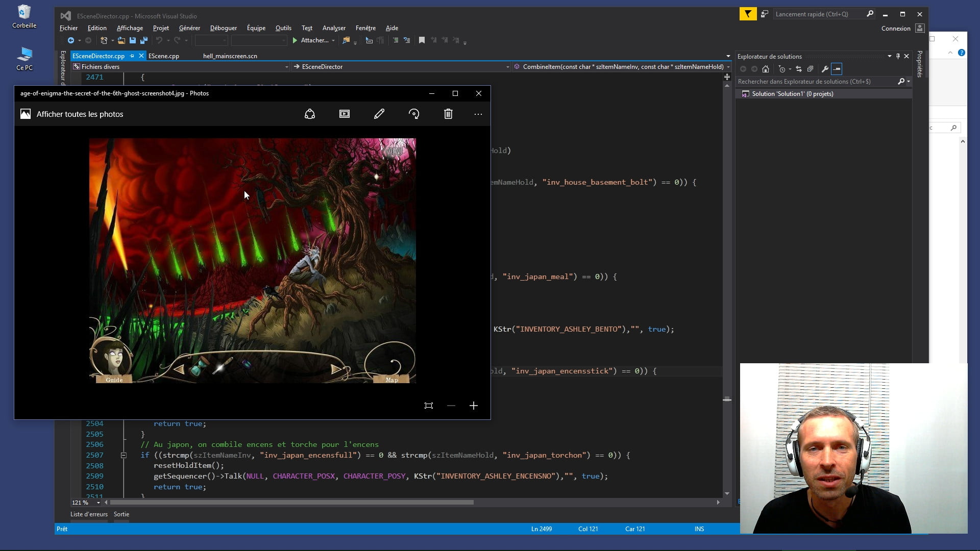Open notifications flag icon in title bar
Viewport: 980px width, 551px height.
pyautogui.click(x=748, y=14)
